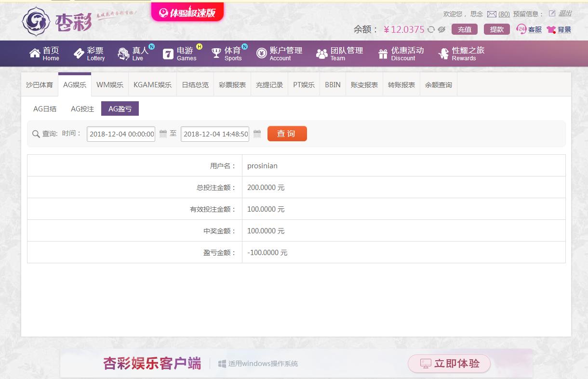Screen dimensions: 588x379
Task: Switch to the WM娱乐 tab
Action: (110, 85)
